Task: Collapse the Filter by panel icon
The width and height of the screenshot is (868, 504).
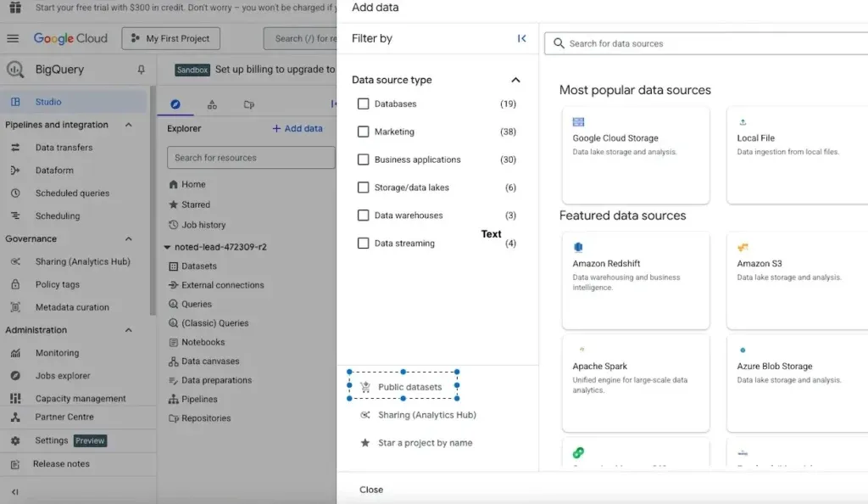Action: coord(521,38)
